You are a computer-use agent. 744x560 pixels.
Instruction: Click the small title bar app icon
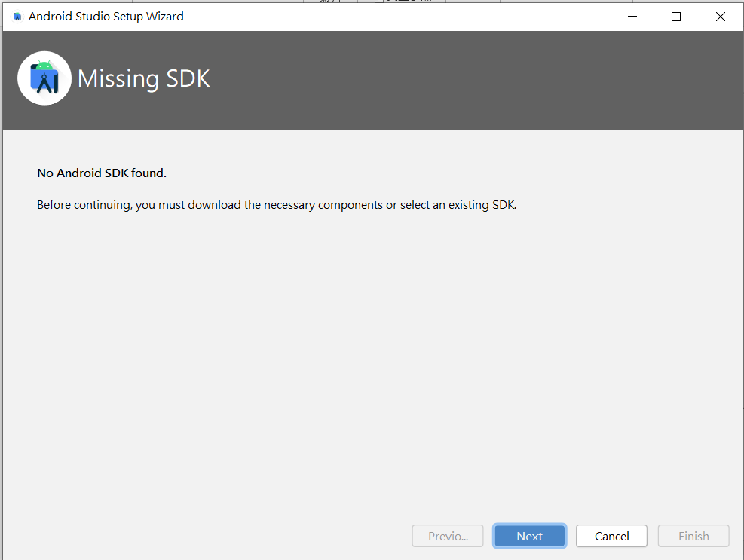(17, 17)
